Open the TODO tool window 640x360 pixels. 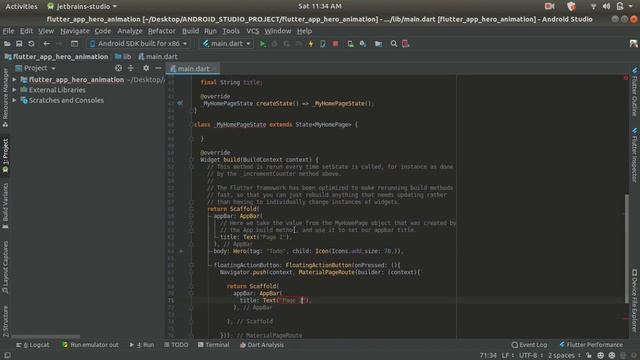coord(176,345)
